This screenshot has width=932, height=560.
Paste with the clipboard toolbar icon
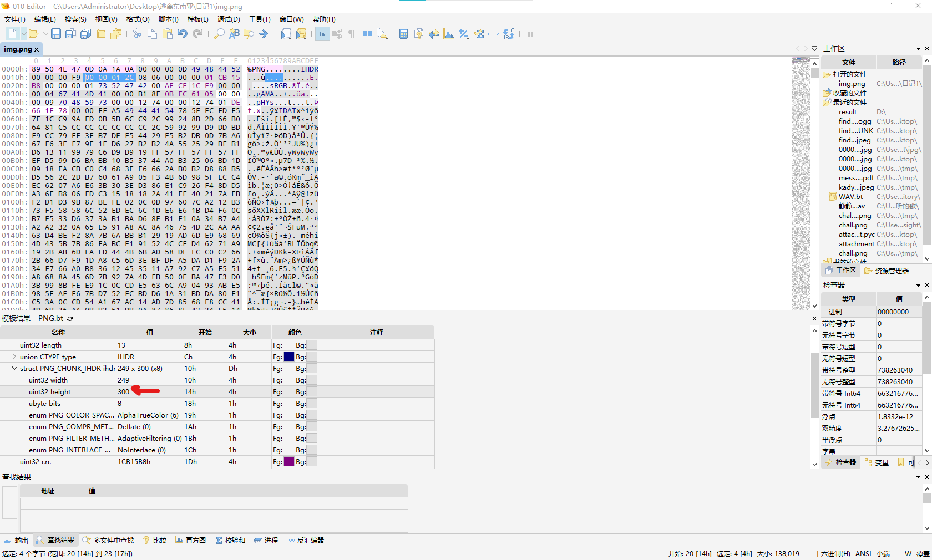(x=167, y=34)
